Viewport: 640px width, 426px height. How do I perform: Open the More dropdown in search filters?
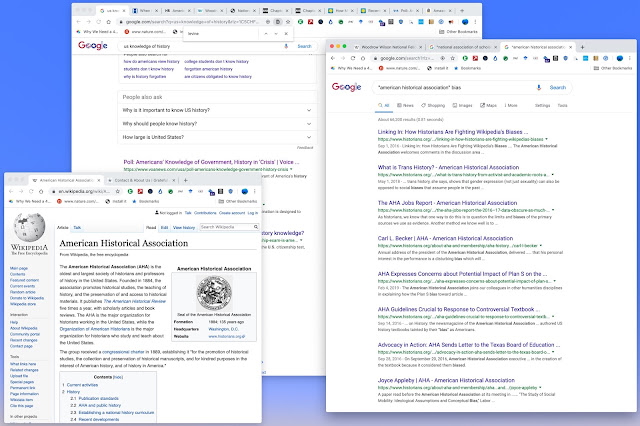tap(511, 105)
